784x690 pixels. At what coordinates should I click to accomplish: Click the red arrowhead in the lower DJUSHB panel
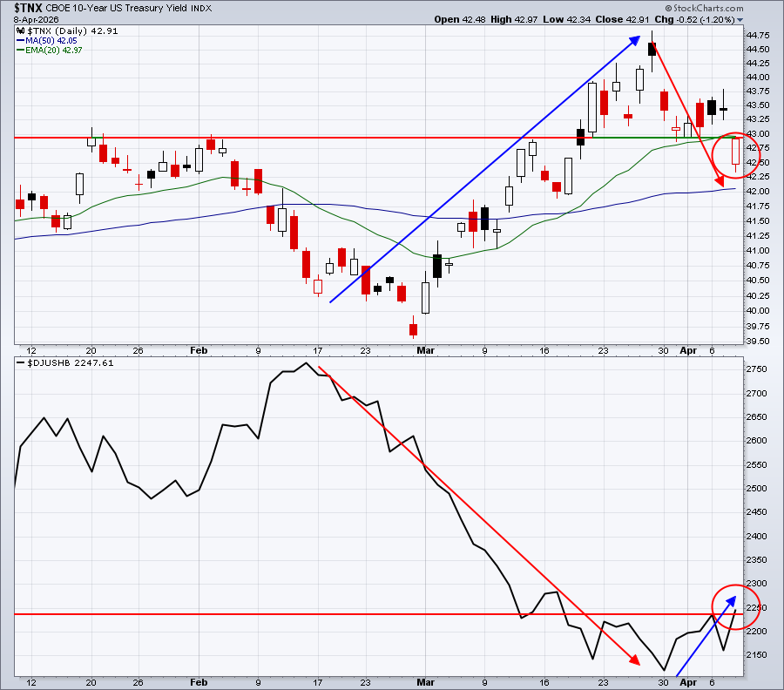[x=634, y=660]
